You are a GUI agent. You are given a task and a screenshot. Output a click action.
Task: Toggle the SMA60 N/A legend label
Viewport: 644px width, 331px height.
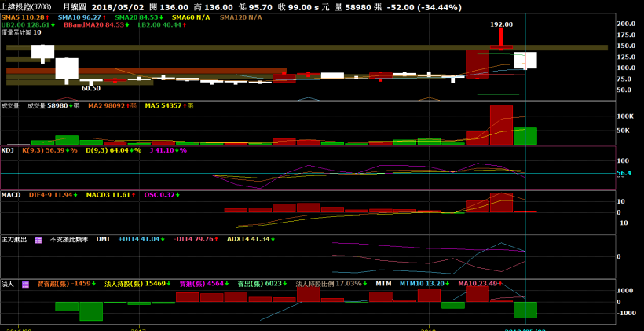(192, 17)
